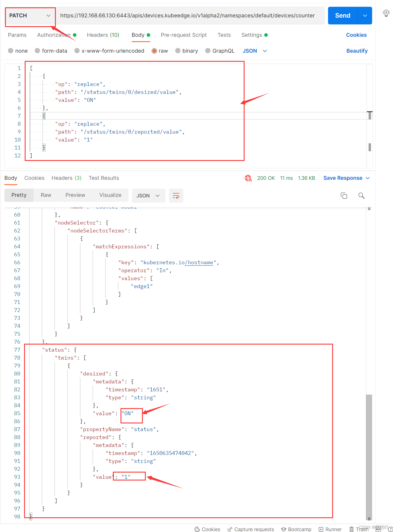Switch response view to Pretty
The width and height of the screenshot is (393, 532).
(19, 195)
